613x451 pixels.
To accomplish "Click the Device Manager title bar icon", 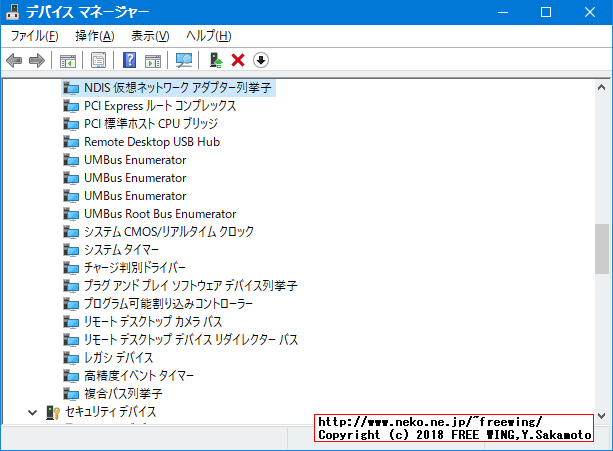I will (x=13, y=12).
